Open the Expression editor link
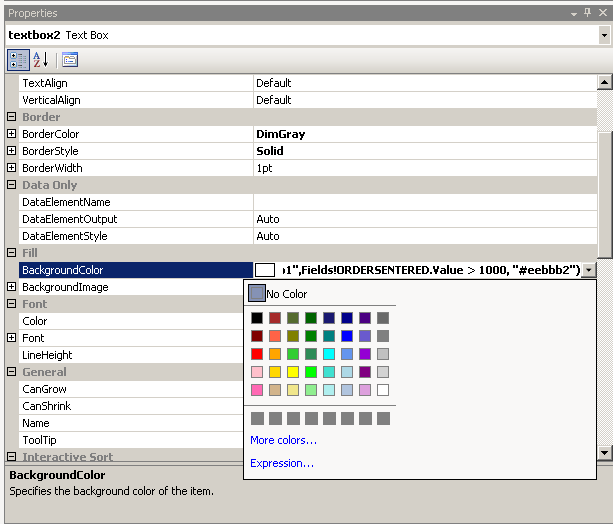Image resolution: width=613 pixels, height=524 pixels. [282, 463]
